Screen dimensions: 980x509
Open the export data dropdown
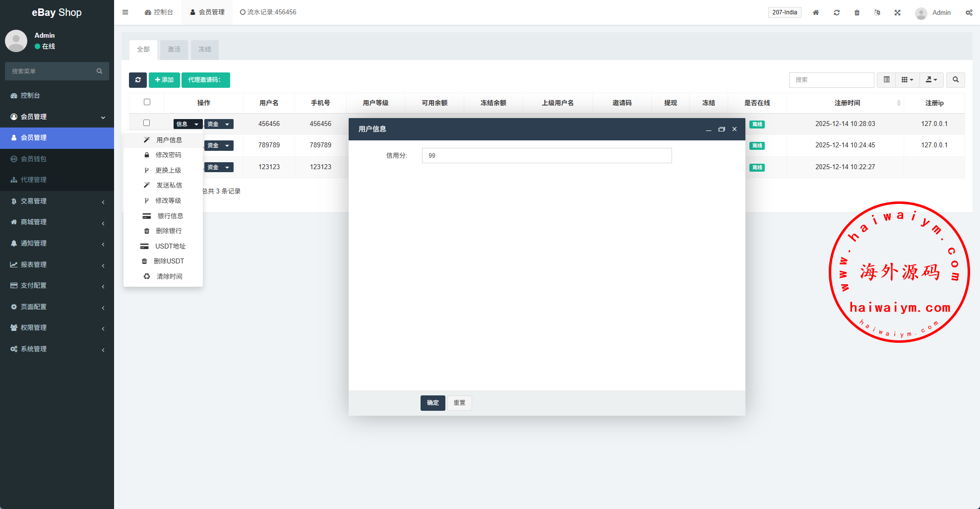[x=931, y=80]
